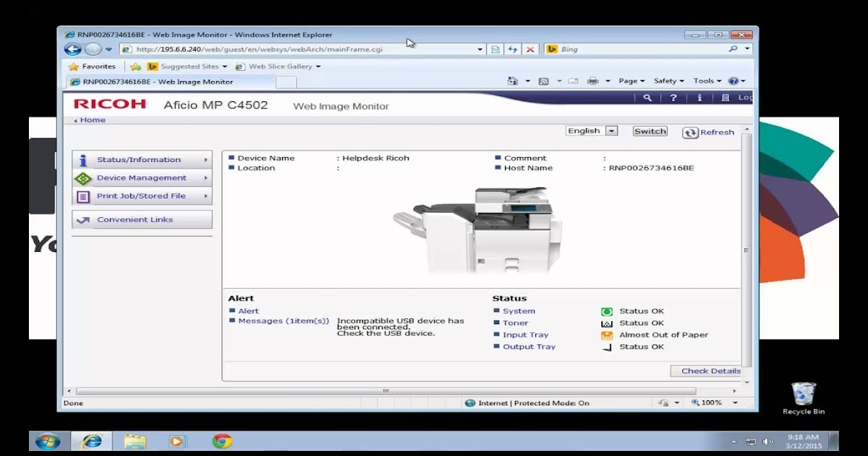868x456 pixels.
Task: Click the Home icon in IE command bar
Action: tap(513, 81)
